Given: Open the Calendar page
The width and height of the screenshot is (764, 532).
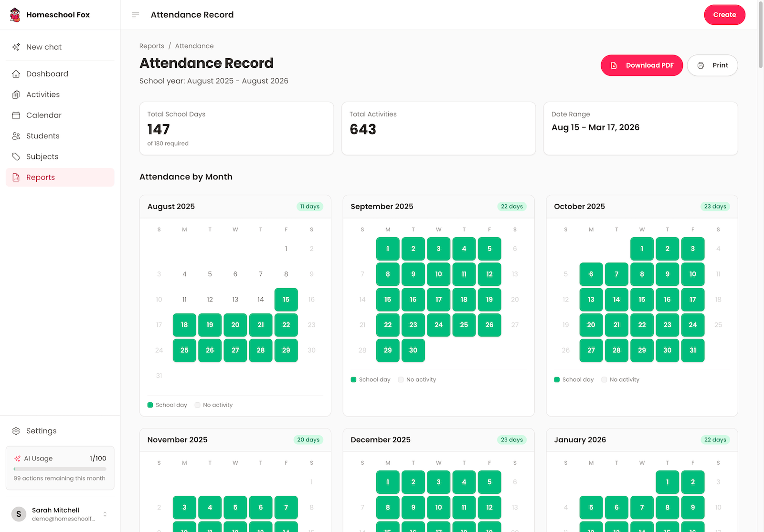Looking at the screenshot, I should 60,115.
